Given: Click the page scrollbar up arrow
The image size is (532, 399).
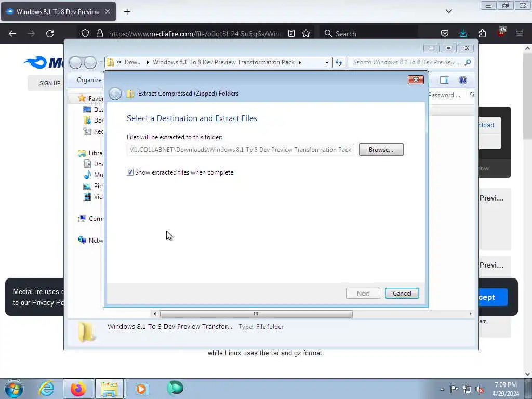Looking at the screenshot, I should coord(528,48).
